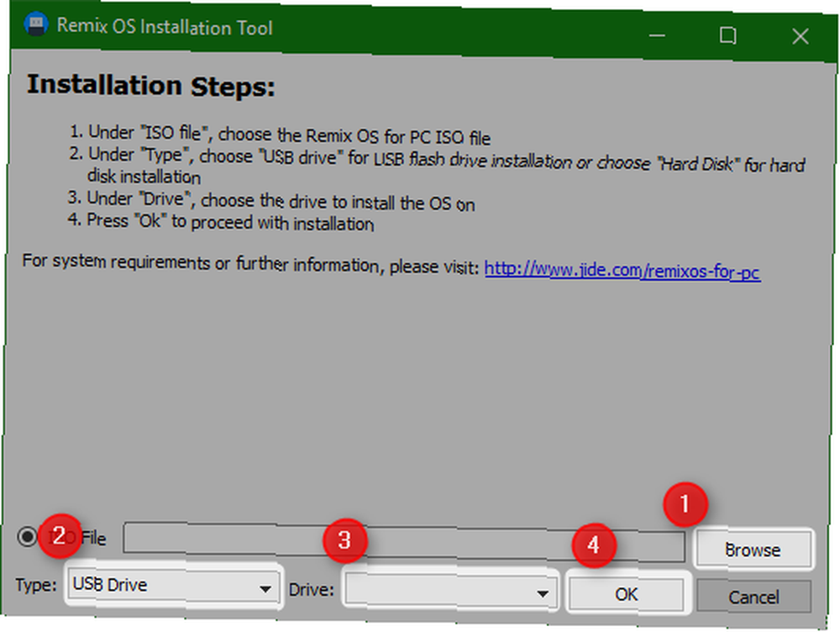This screenshot has height=632, width=840.
Task: Open the Type dropdown showing USB Drive
Action: coord(173,585)
